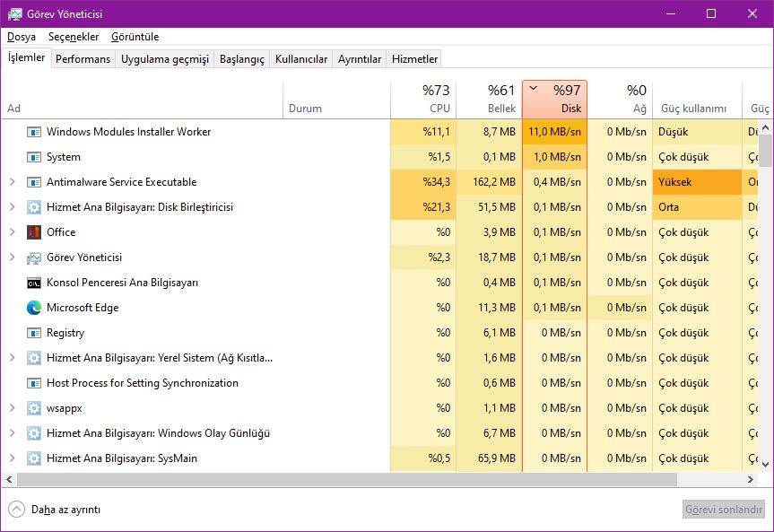Click the SysMain service gear icon

pos(33,458)
